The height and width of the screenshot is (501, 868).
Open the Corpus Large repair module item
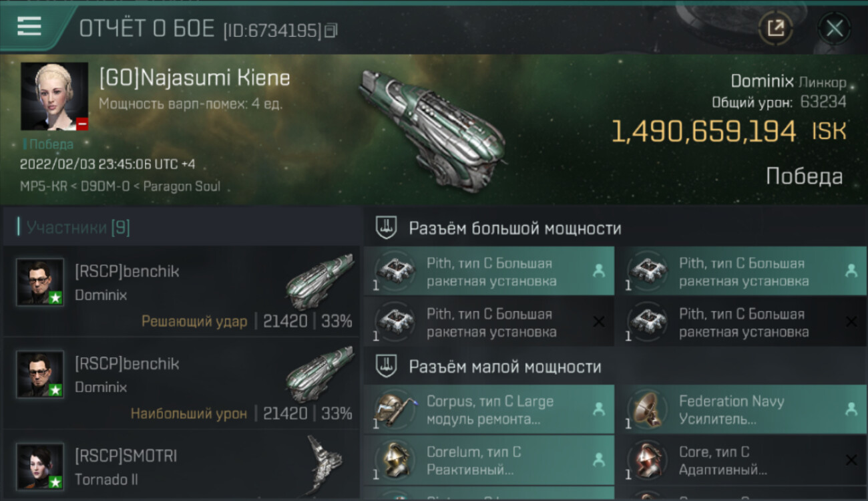[x=489, y=409]
